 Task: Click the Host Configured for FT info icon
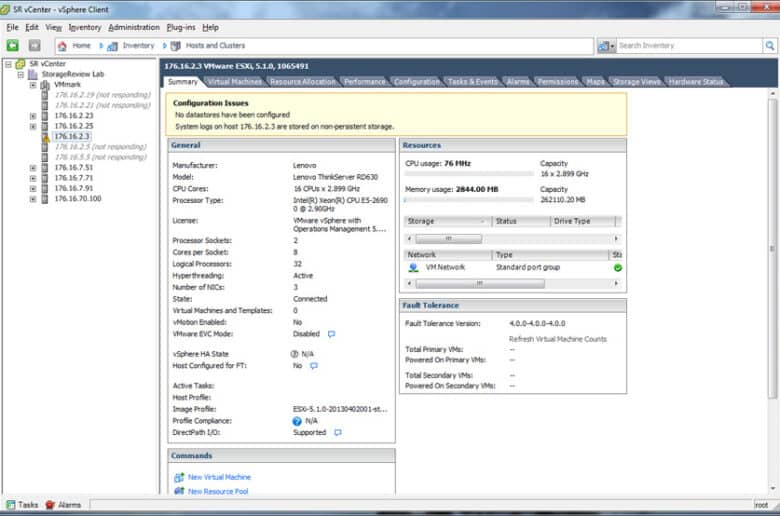pos(314,366)
